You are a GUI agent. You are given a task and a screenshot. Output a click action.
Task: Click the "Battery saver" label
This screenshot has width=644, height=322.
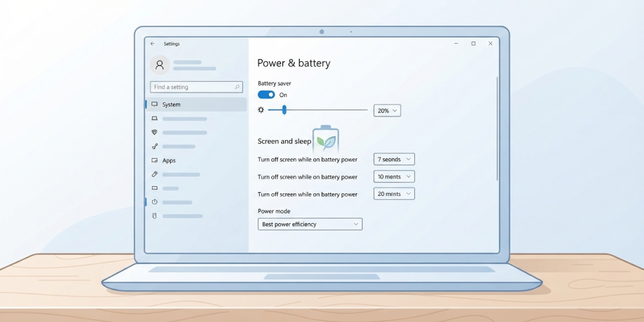(x=274, y=84)
